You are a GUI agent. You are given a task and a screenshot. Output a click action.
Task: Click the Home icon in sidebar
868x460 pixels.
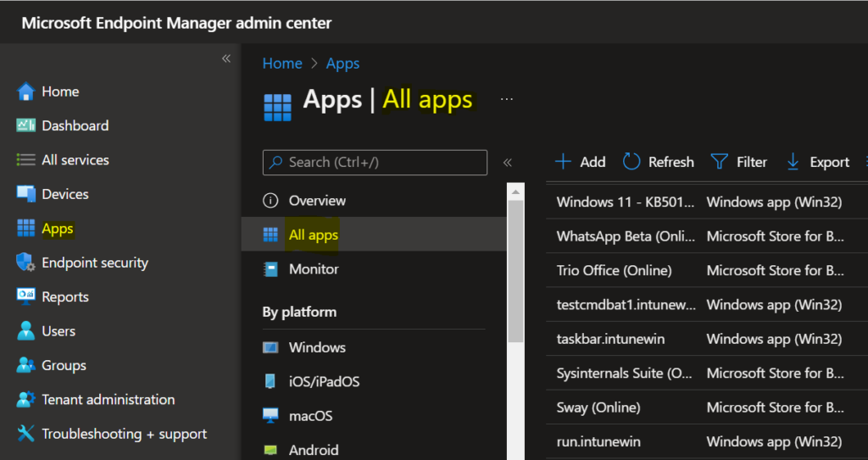point(25,91)
